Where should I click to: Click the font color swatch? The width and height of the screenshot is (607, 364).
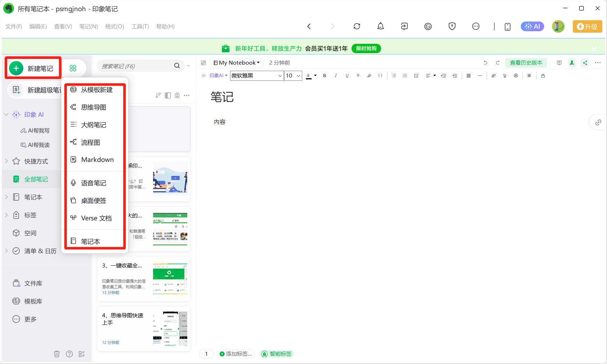308,76
